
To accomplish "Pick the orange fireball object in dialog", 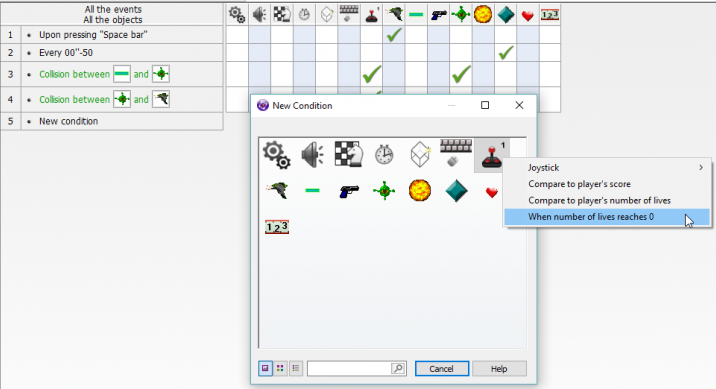I will (420, 190).
